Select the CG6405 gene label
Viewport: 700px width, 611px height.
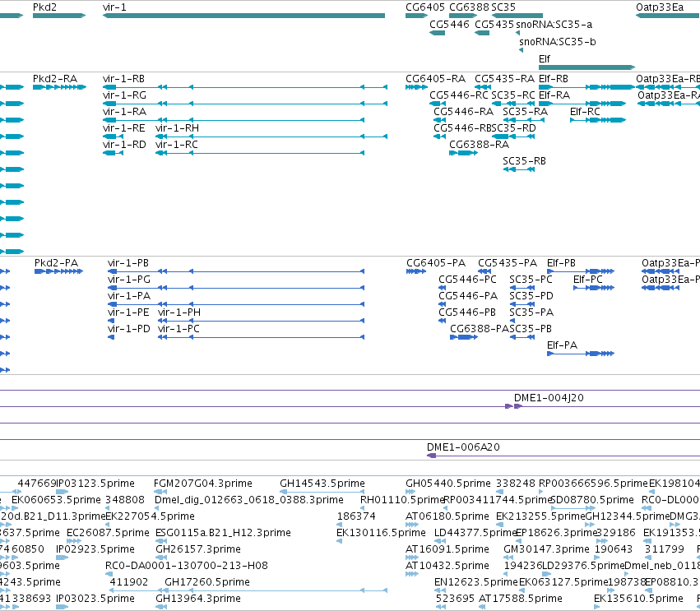pyautogui.click(x=425, y=7)
